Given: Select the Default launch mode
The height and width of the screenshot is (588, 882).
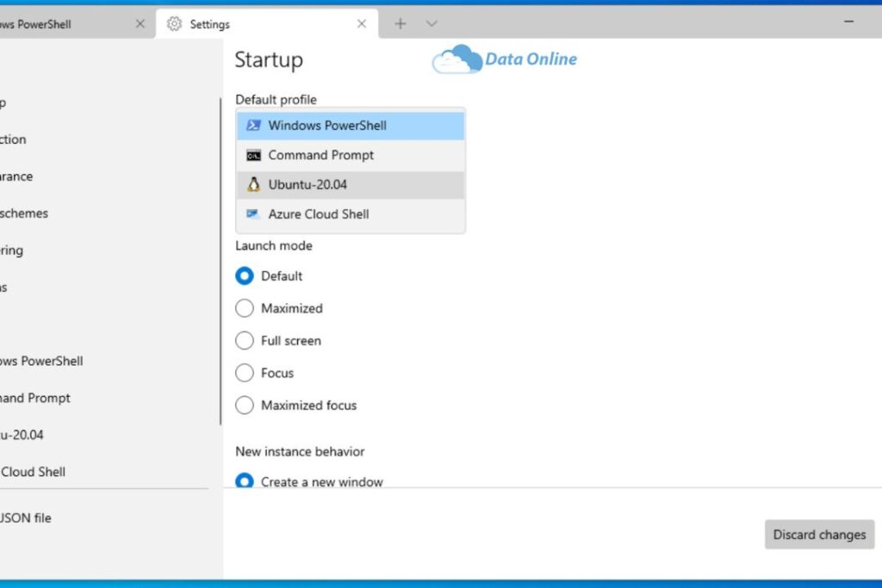Looking at the screenshot, I should (x=269, y=276).
